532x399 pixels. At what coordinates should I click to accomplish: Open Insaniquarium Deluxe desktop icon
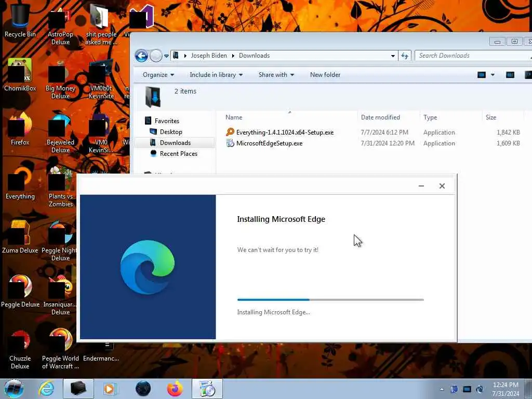[60, 295]
